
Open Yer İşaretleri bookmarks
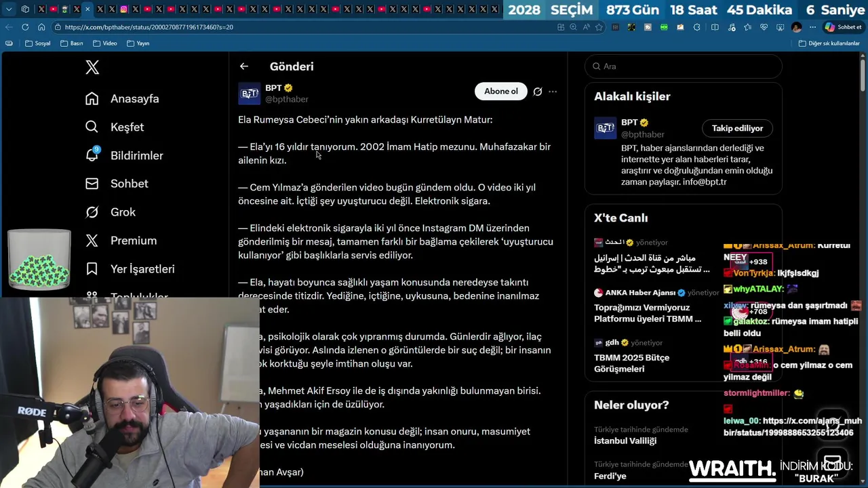[130, 269]
